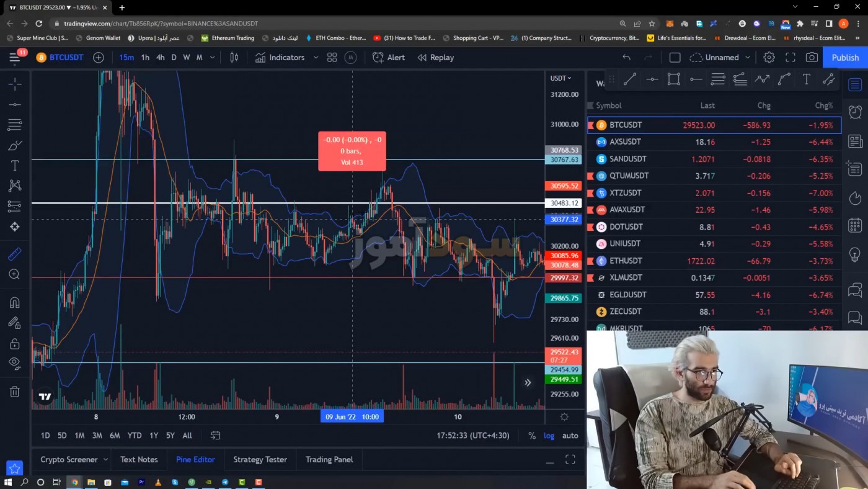
Task: Toggle lock all drawing tools
Action: [15, 344]
